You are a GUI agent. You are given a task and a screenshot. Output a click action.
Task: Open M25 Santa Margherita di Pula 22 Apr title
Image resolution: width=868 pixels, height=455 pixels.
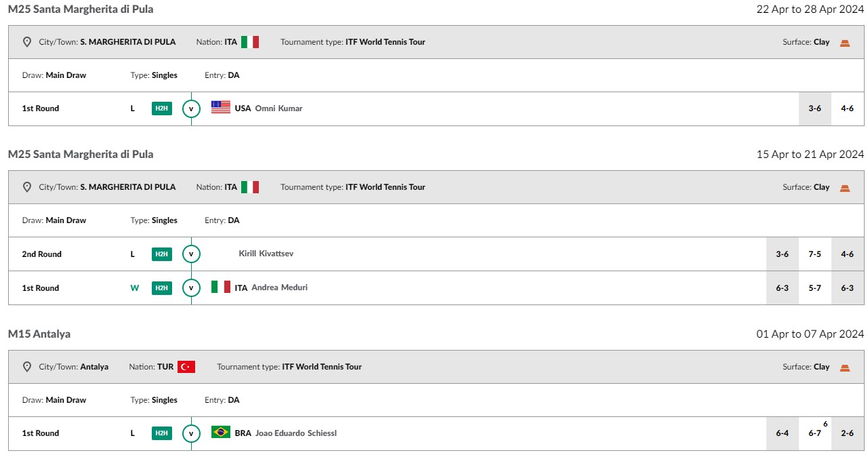pyautogui.click(x=81, y=9)
